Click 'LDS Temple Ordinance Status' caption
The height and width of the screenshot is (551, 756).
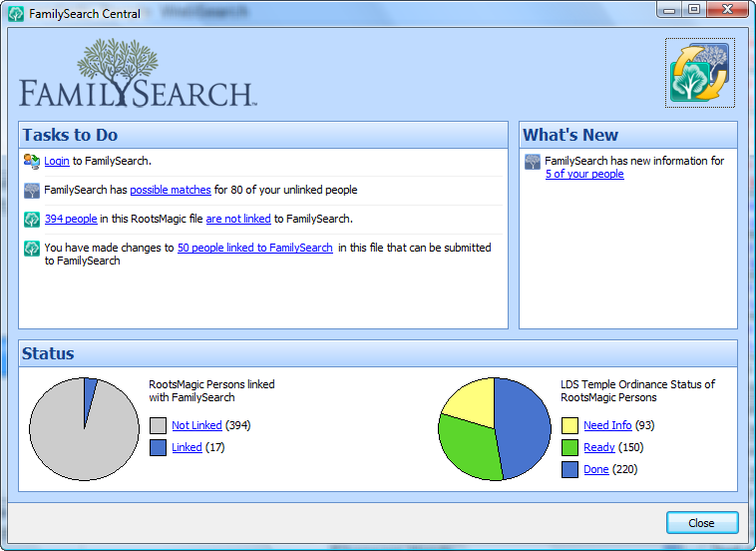637,391
